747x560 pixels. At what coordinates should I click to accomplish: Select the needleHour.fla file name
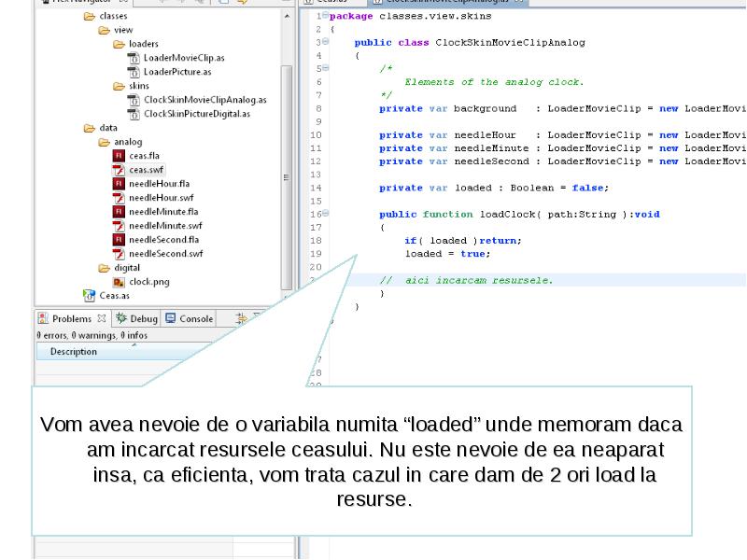[x=159, y=184]
